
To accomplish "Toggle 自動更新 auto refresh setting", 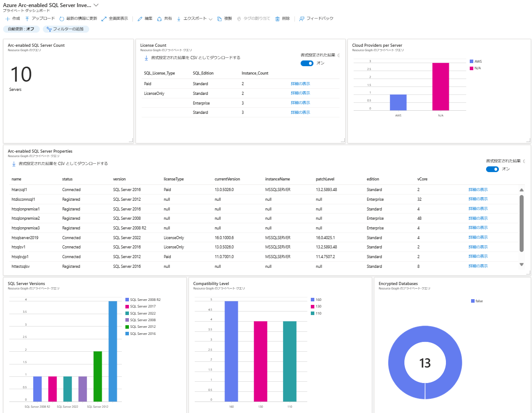I will 21,29.
